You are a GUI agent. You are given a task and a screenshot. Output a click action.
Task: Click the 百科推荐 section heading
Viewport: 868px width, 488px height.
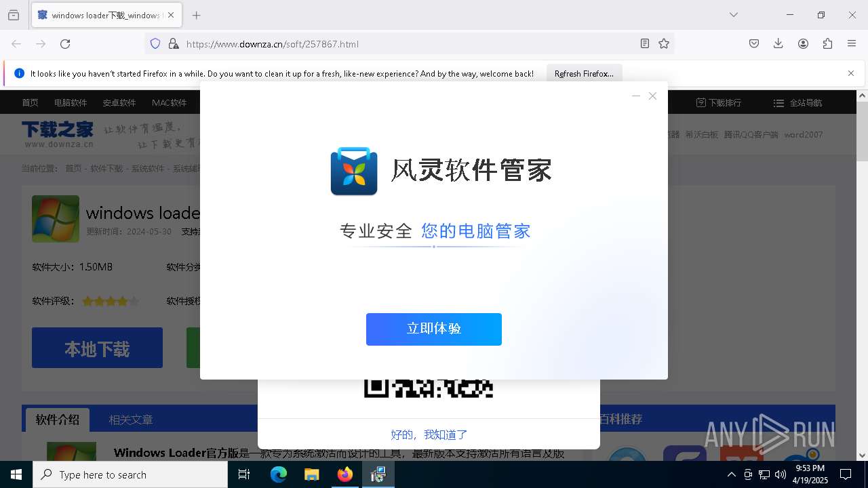[620, 420]
